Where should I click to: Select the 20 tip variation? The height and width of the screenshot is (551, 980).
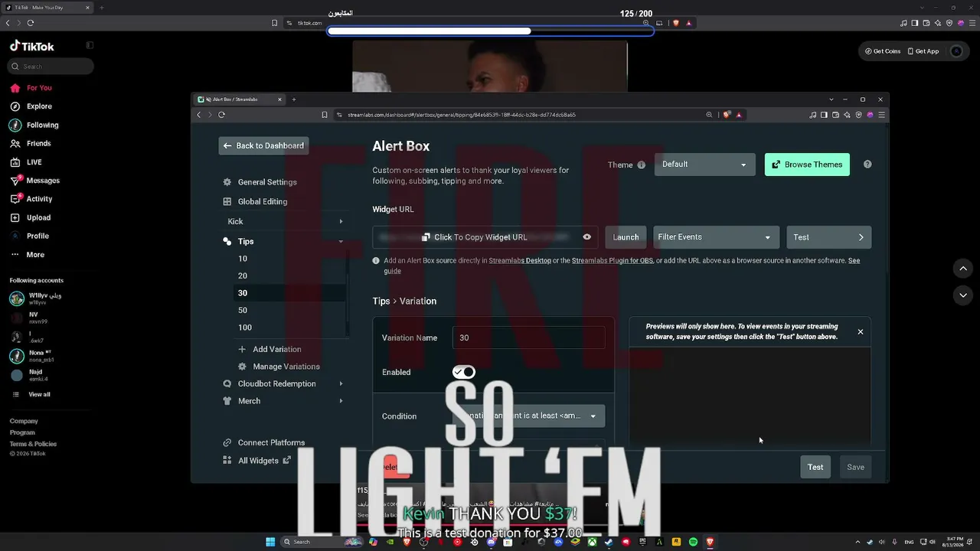point(243,275)
